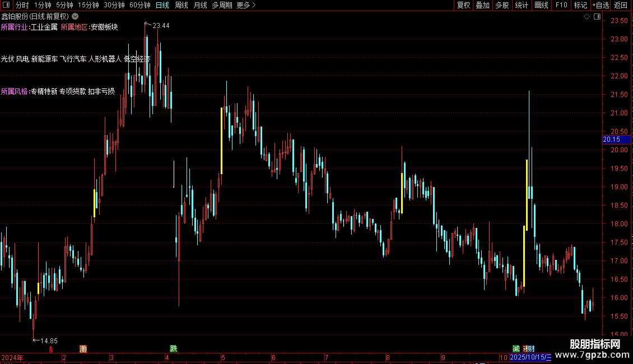Click the 专项贷款 style tag

pos(73,91)
